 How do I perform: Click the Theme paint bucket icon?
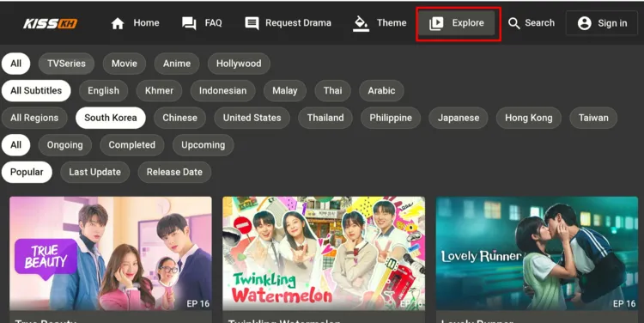[x=361, y=23]
